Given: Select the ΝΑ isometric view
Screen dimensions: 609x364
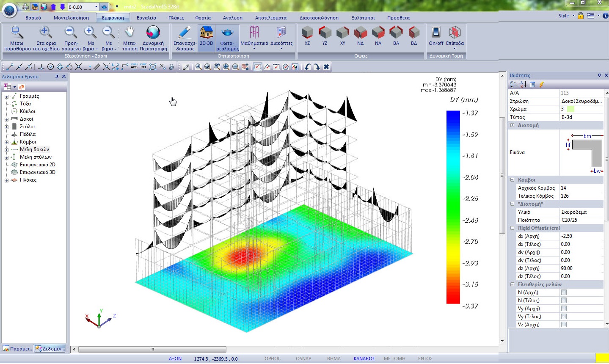Looking at the screenshot, I should coord(378,36).
